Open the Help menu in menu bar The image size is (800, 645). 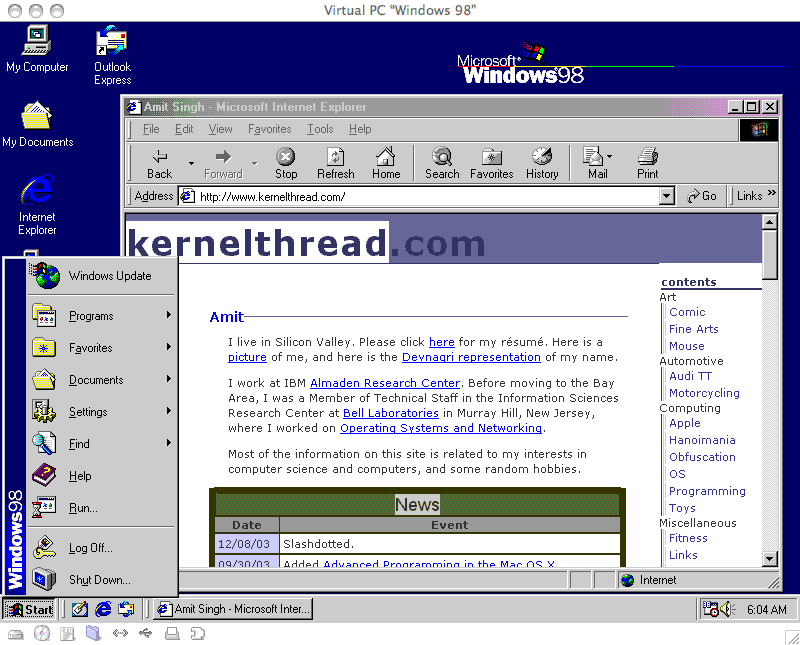tap(360, 129)
